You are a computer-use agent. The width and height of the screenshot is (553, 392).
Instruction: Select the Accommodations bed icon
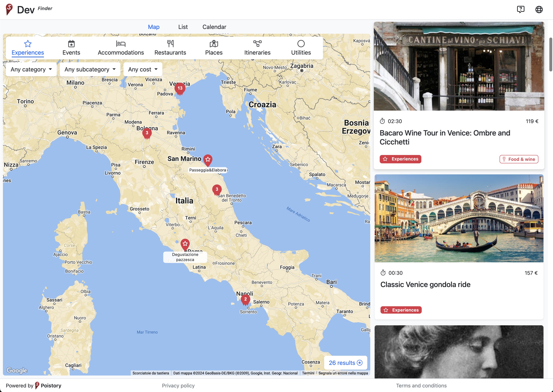(x=121, y=44)
